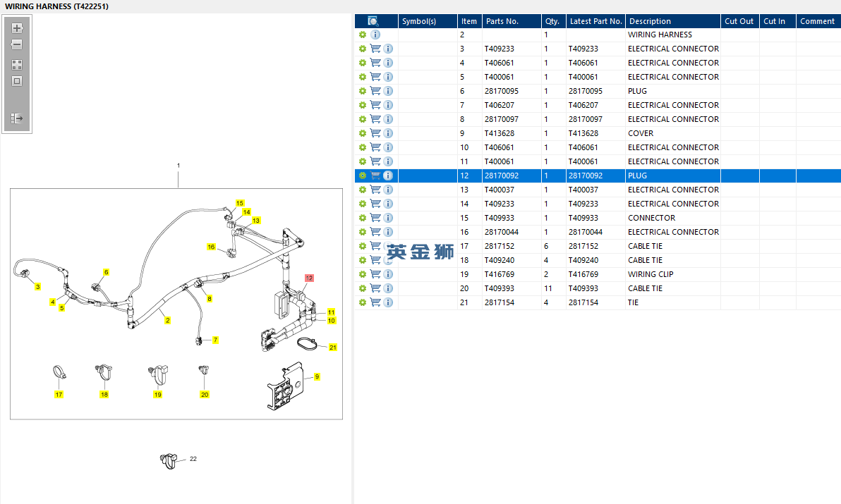Click T416769 in Latest Part No. column
Screen dimensions: 841x504
[583, 274]
